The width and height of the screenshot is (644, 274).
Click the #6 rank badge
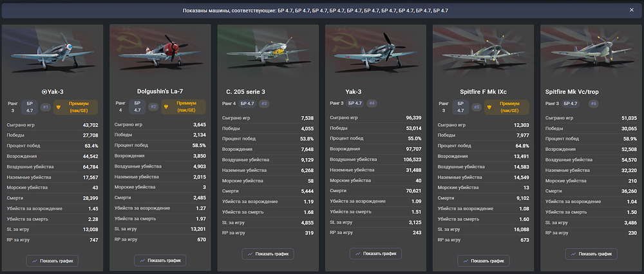[593, 103]
